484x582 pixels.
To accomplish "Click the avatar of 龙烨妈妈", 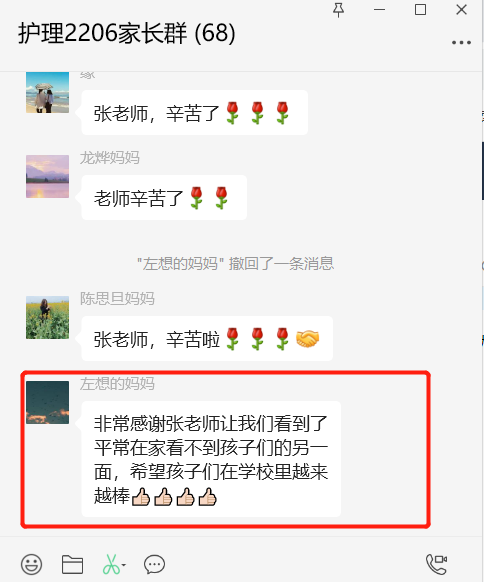I will coord(48,176).
